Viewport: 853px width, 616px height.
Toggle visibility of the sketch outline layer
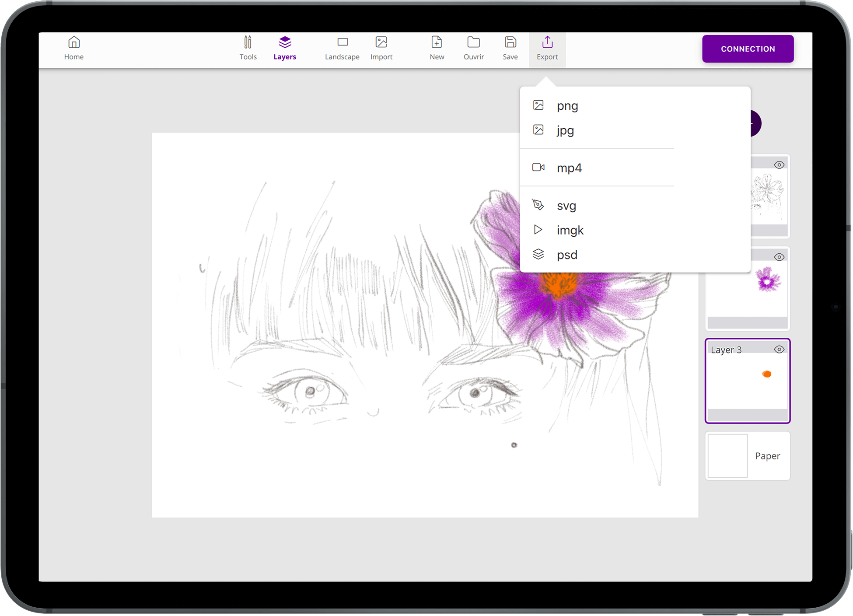779,165
